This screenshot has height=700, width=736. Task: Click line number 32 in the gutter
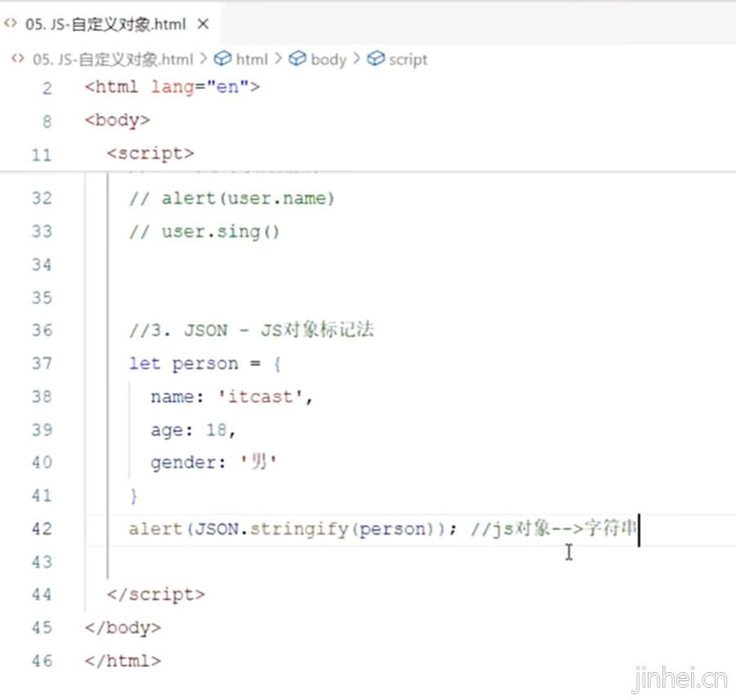42,199
